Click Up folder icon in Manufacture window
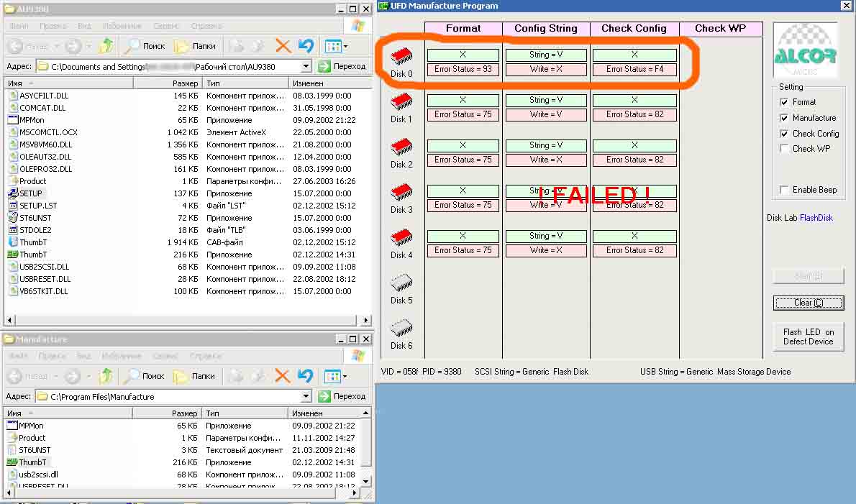 click(x=106, y=376)
